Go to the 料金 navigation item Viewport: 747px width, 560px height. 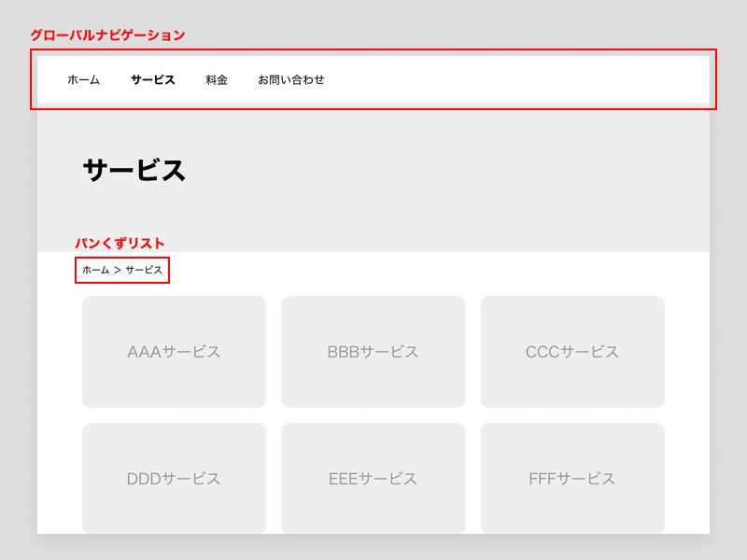tap(217, 80)
